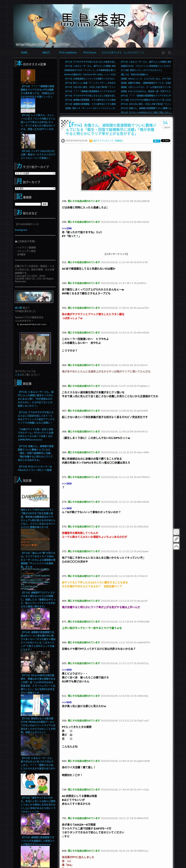Click the 馬鳥速報 header banner image

(93, 26)
